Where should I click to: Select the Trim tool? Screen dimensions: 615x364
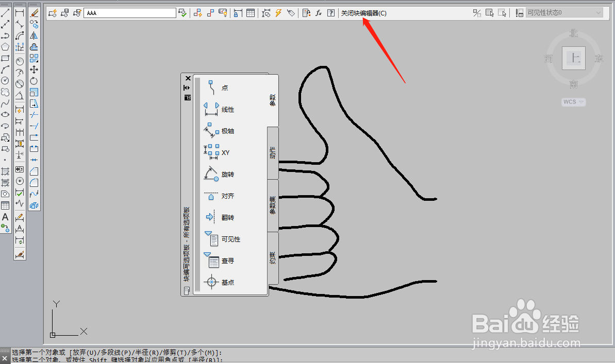click(x=34, y=115)
